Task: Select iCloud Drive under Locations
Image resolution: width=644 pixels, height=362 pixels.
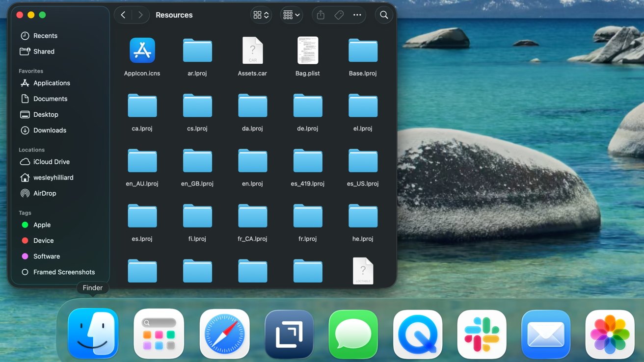Action: [51, 162]
